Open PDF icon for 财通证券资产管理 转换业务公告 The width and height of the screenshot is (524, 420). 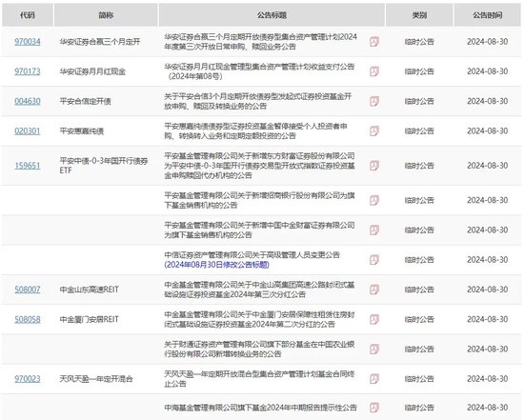[374, 350]
